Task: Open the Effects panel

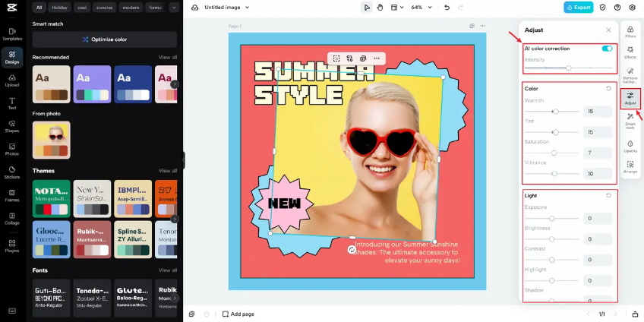Action: point(630,52)
